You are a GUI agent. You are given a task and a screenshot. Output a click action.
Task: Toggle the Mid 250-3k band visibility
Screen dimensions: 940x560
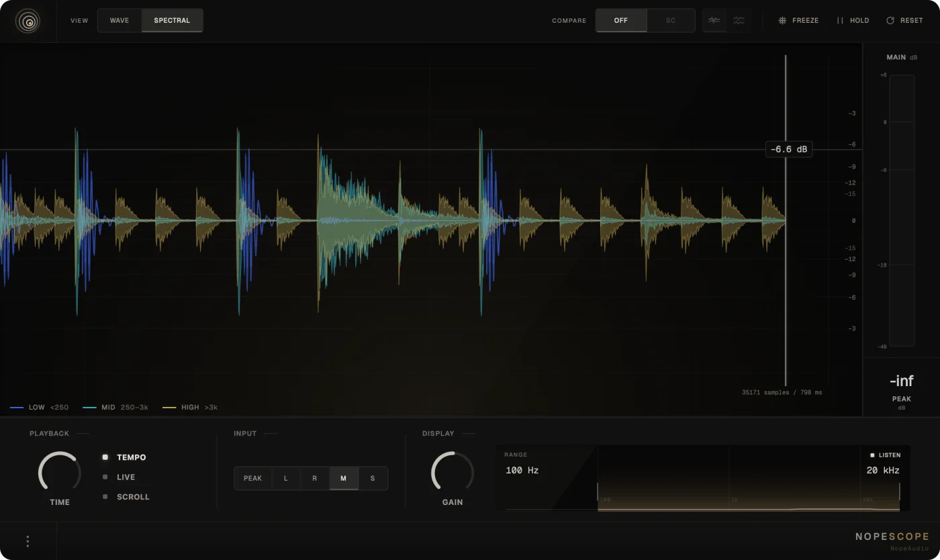coord(115,408)
